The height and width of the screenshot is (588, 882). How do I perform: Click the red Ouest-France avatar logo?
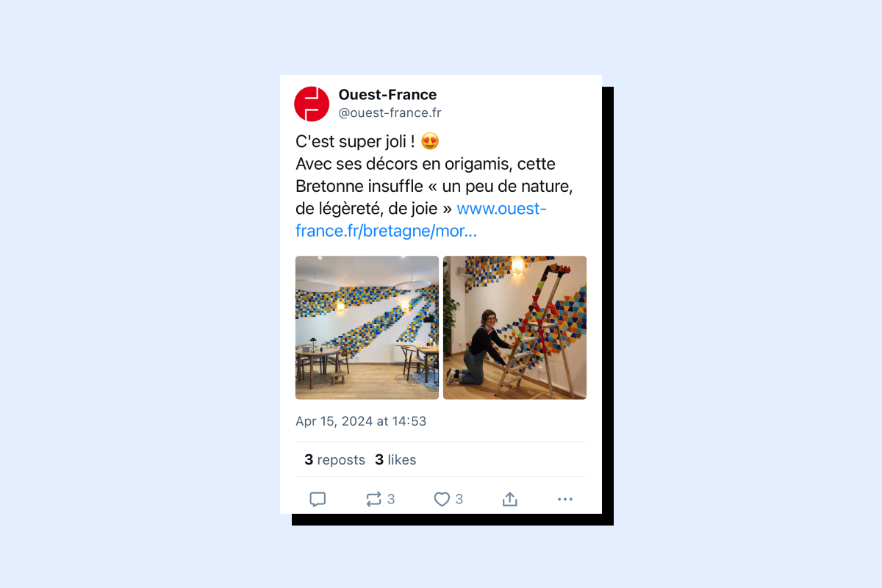(312, 104)
